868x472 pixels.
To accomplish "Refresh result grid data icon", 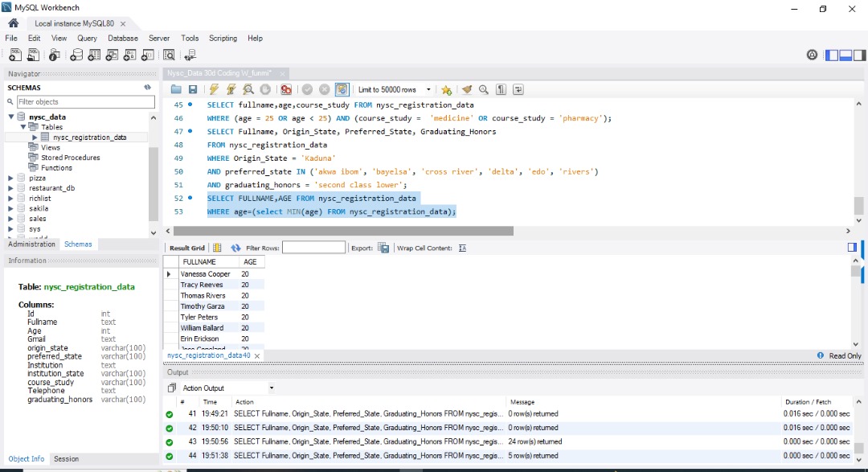I will click(x=235, y=248).
